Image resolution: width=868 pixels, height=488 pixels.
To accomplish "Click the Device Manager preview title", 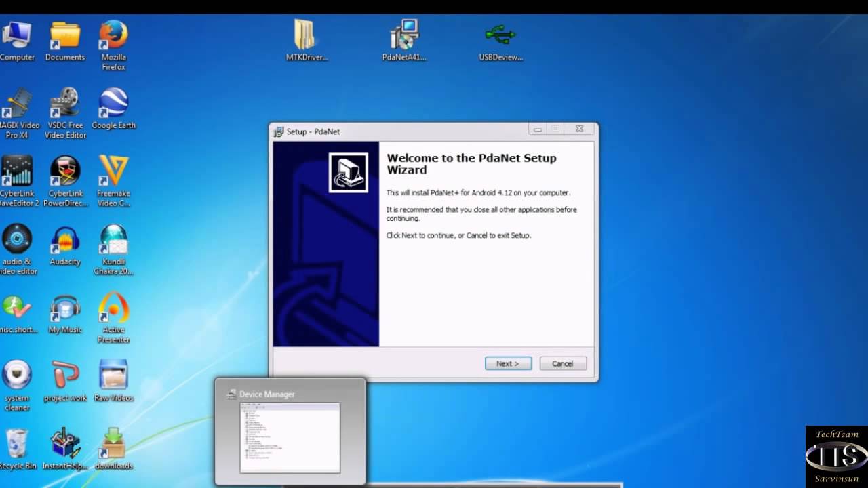I will pyautogui.click(x=267, y=394).
